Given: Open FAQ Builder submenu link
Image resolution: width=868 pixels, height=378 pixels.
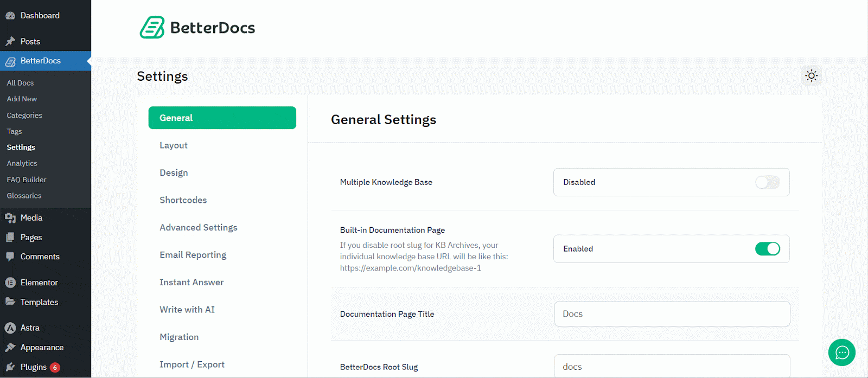Looking at the screenshot, I should pos(27,180).
